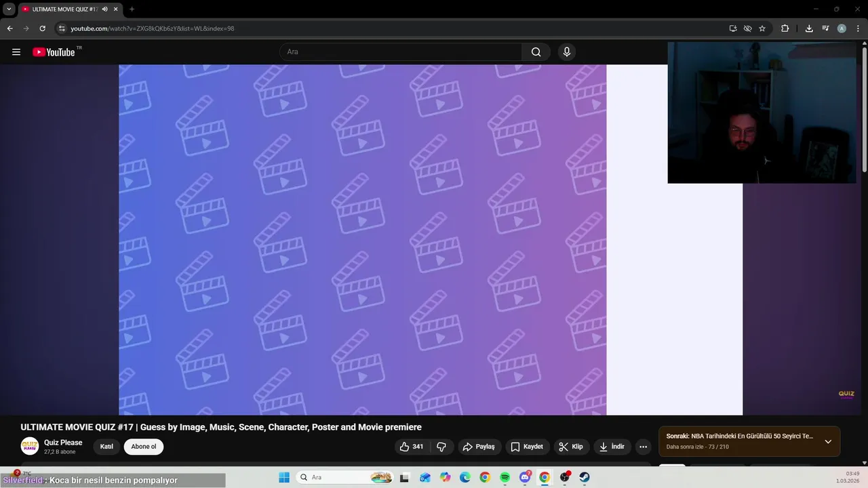Open Chrome extensions puzzle icon
This screenshot has width=868, height=488.
[785, 28]
